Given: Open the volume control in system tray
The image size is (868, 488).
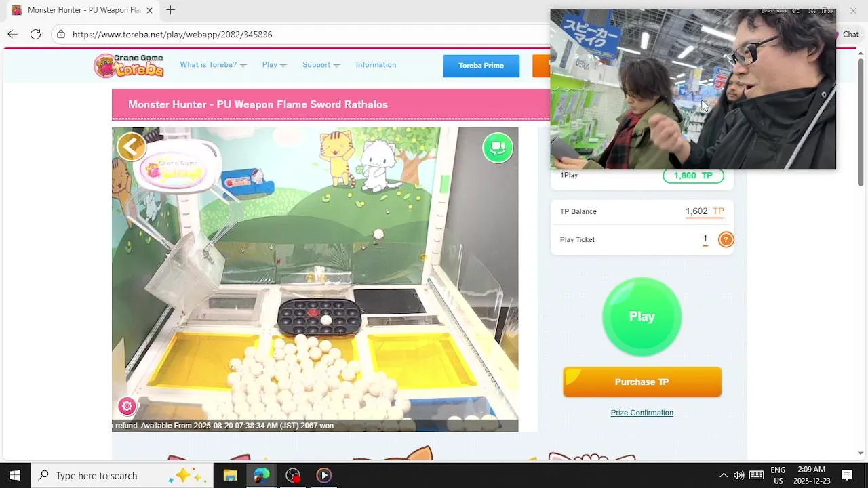Looking at the screenshot, I should 738,475.
